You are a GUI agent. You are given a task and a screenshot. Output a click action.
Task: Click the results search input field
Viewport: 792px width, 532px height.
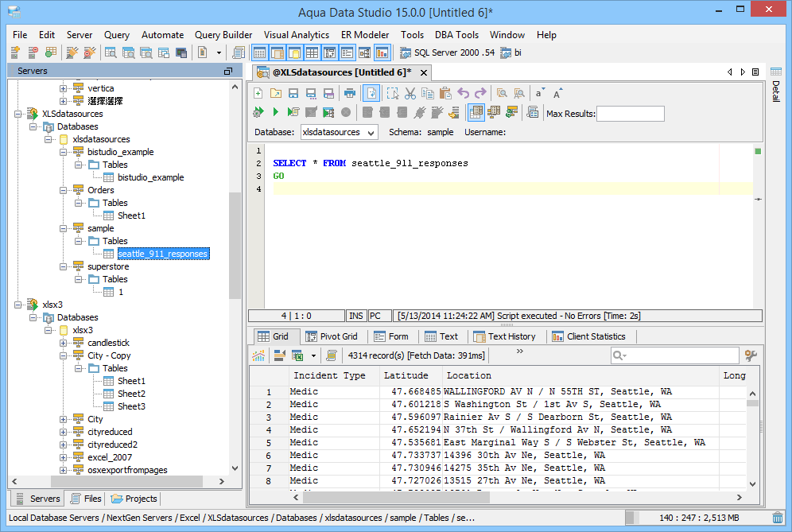coord(675,355)
